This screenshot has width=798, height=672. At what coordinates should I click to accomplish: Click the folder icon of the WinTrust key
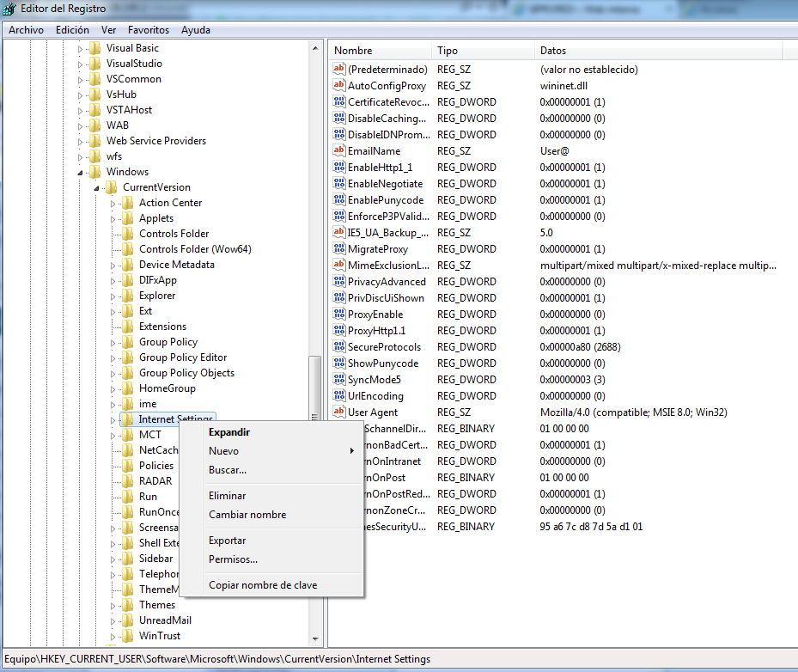pos(128,636)
